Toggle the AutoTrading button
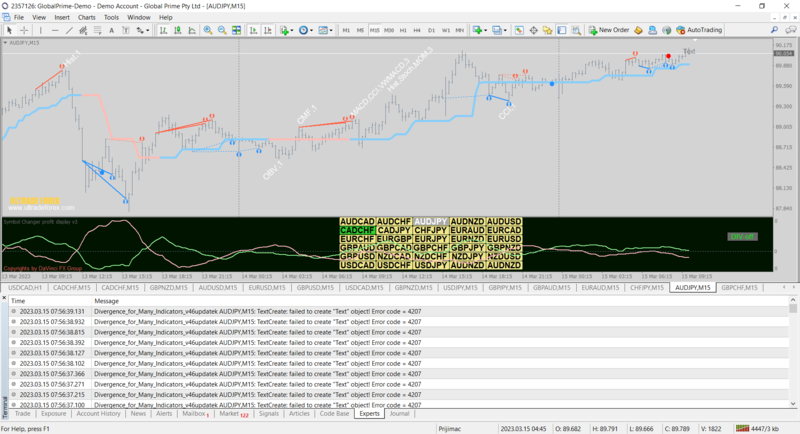 pos(699,31)
